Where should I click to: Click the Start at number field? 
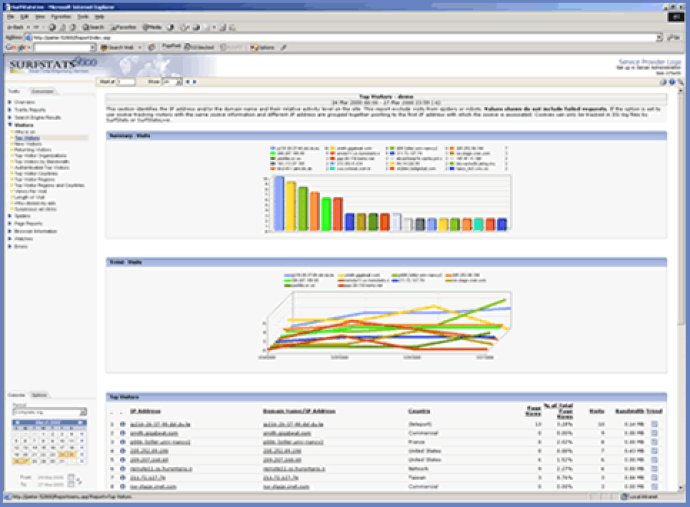[126, 82]
